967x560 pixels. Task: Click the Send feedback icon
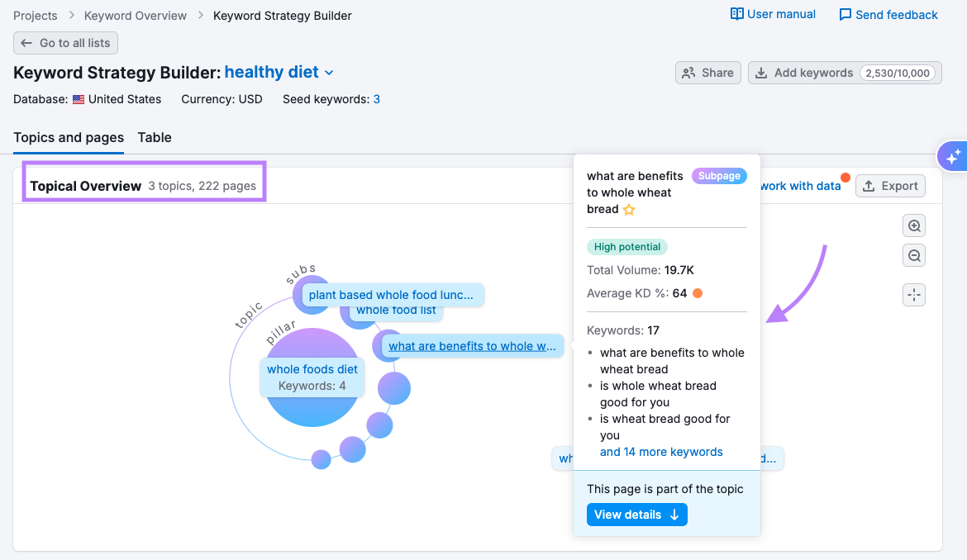pyautogui.click(x=844, y=14)
